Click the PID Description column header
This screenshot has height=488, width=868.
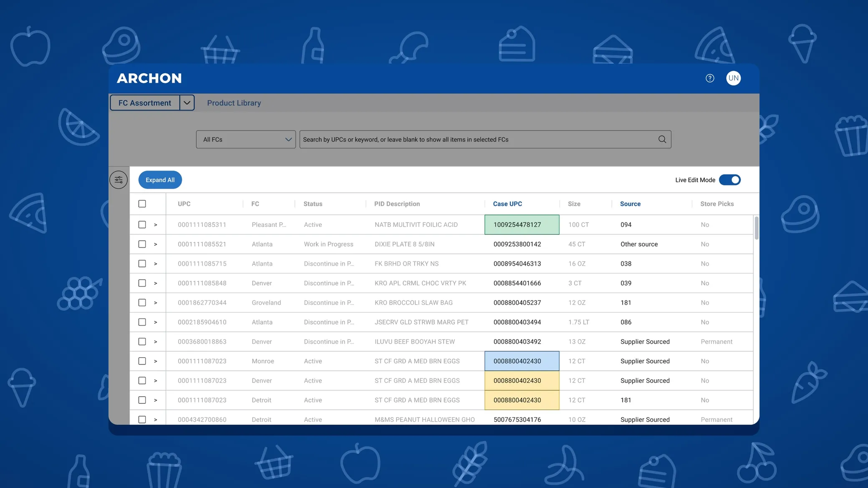(397, 204)
